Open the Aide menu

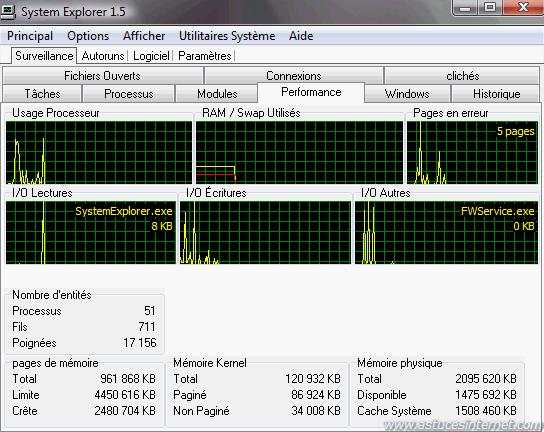(x=301, y=36)
